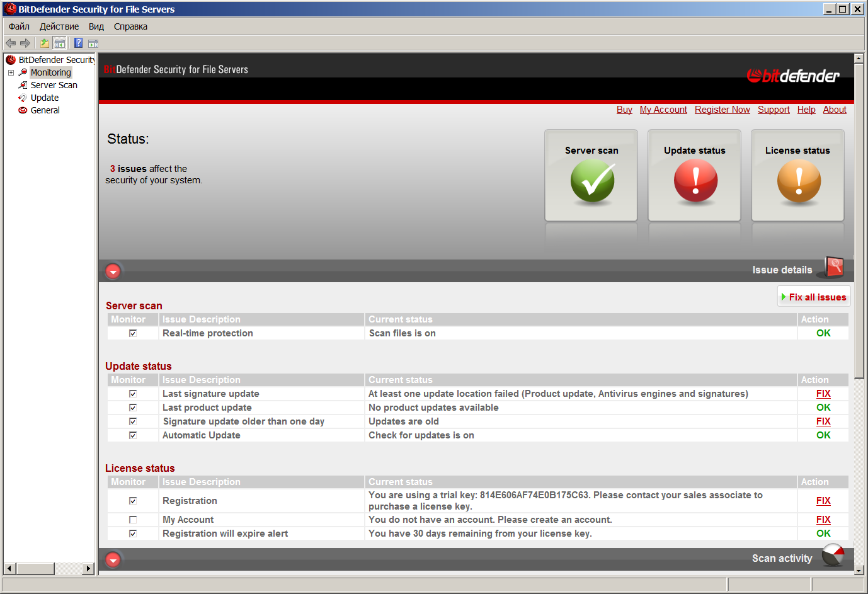The height and width of the screenshot is (594, 868).
Task: Uncheck monitor box for Last product update
Action: coord(133,408)
